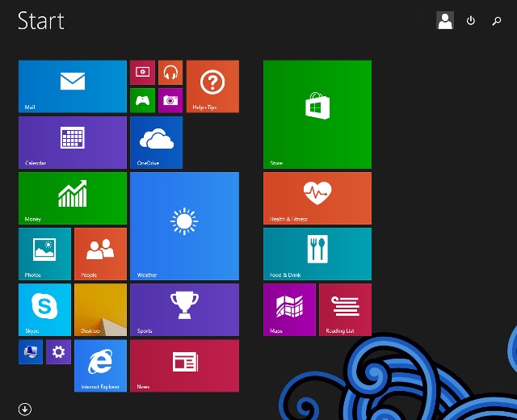517x420 pixels.
Task: Open the PC settings gear tile
Action: pyautogui.click(x=58, y=352)
